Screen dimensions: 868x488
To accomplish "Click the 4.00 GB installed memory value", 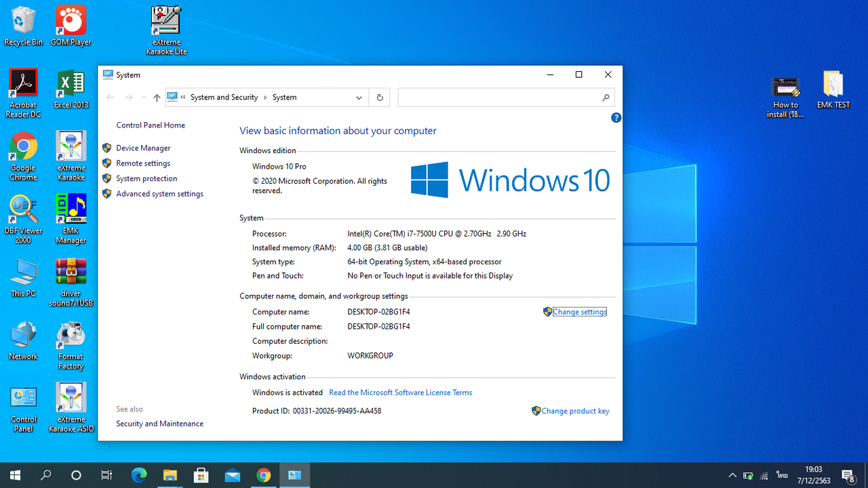I will click(x=387, y=248).
